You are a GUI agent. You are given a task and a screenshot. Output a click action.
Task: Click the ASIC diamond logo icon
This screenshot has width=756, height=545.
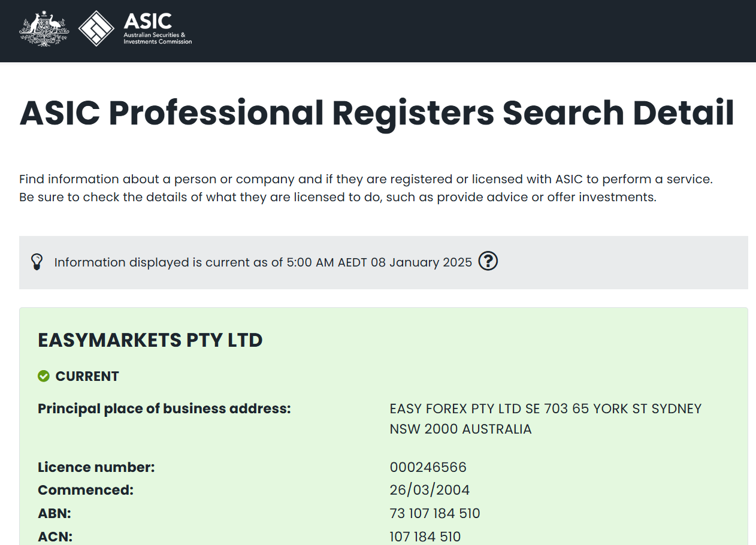96,28
